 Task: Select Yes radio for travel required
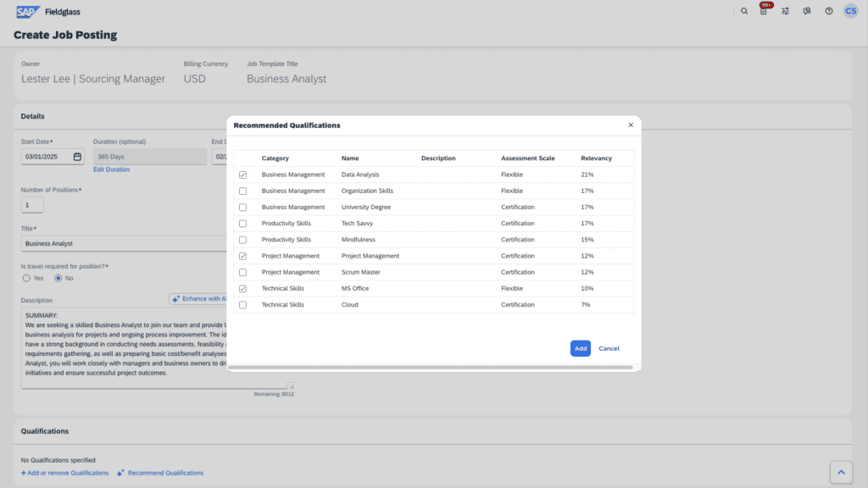[x=26, y=278]
